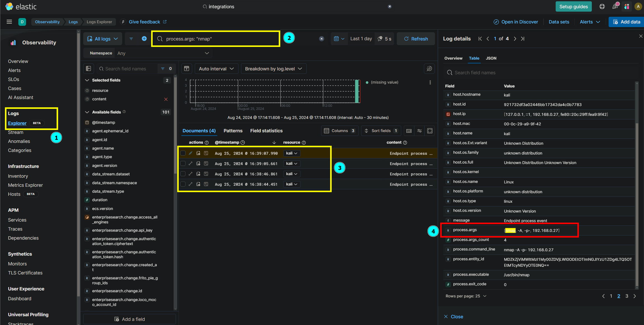Open Anomalies in Logs sidebar
The image size is (644, 325).
pos(19,141)
